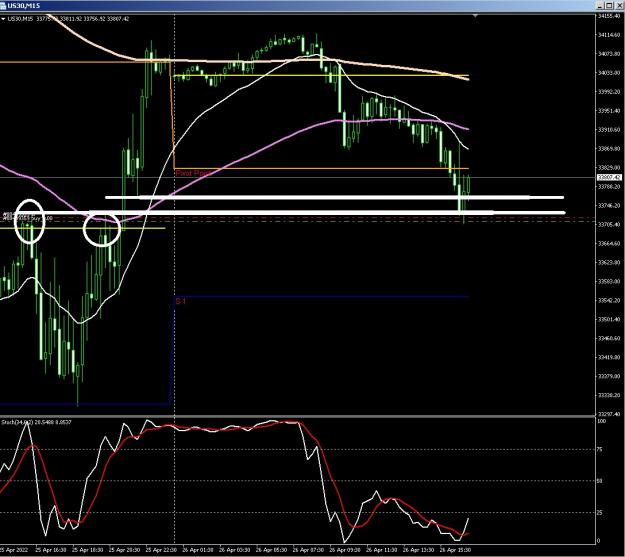
Task: Click price scale value 33501.40
Action: tap(609, 319)
